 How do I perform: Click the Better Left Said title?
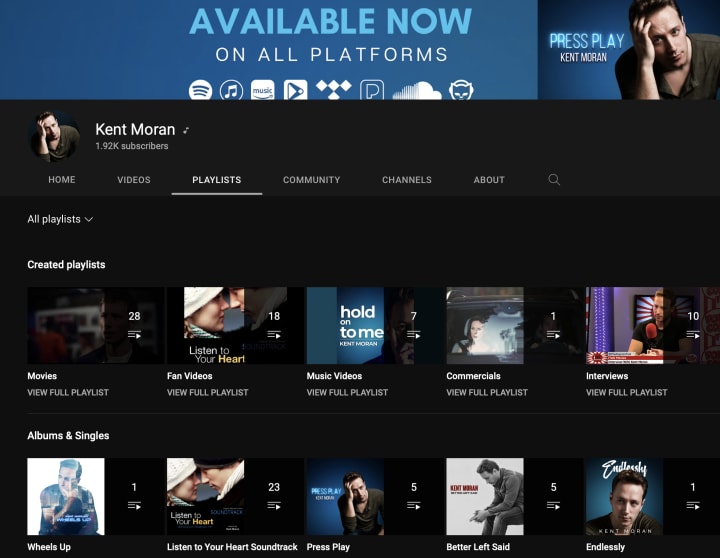coord(478,547)
